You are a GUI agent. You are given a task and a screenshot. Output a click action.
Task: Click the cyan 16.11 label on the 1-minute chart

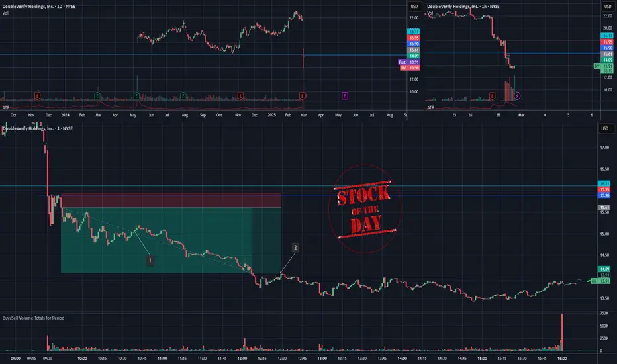point(604,184)
